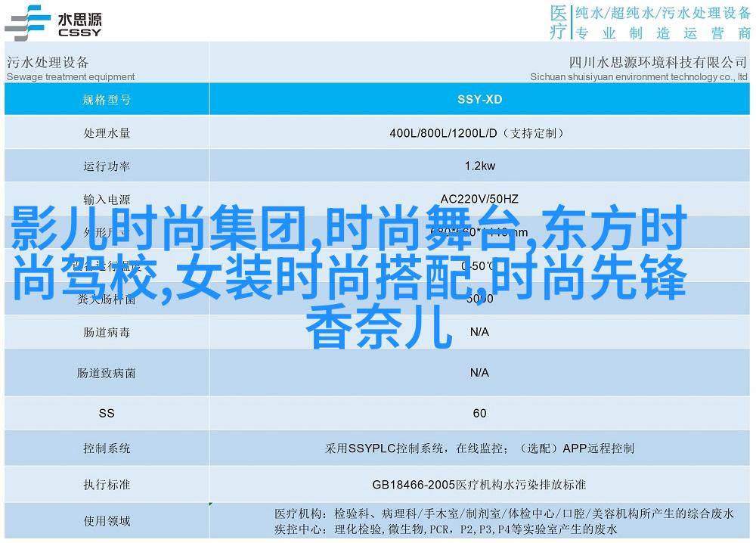
Task: Click the 使用领域 row label
Action: click(107, 521)
